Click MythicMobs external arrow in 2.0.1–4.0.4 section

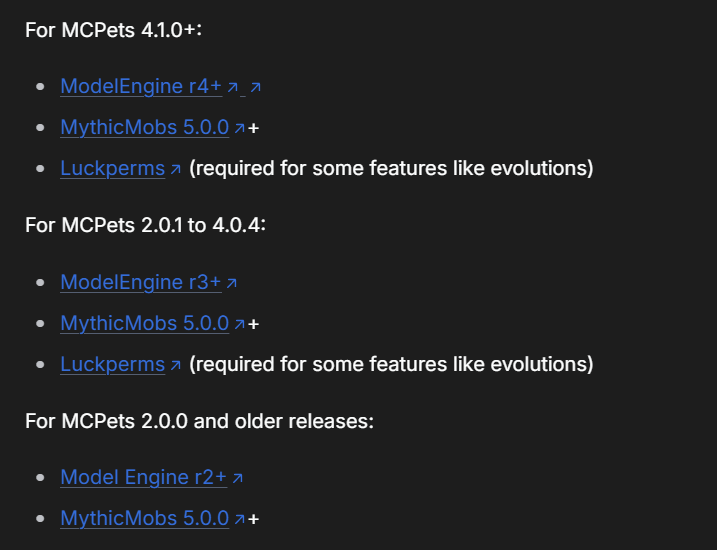(x=240, y=324)
